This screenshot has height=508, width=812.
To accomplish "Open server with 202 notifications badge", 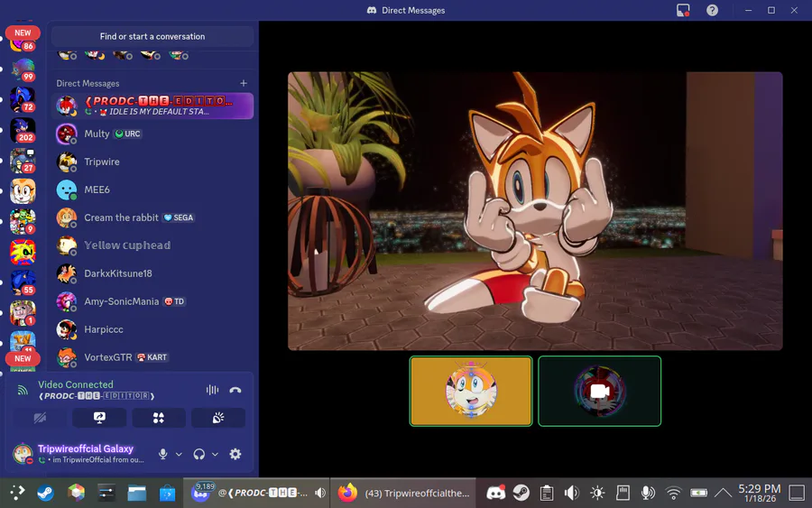I will [23, 130].
